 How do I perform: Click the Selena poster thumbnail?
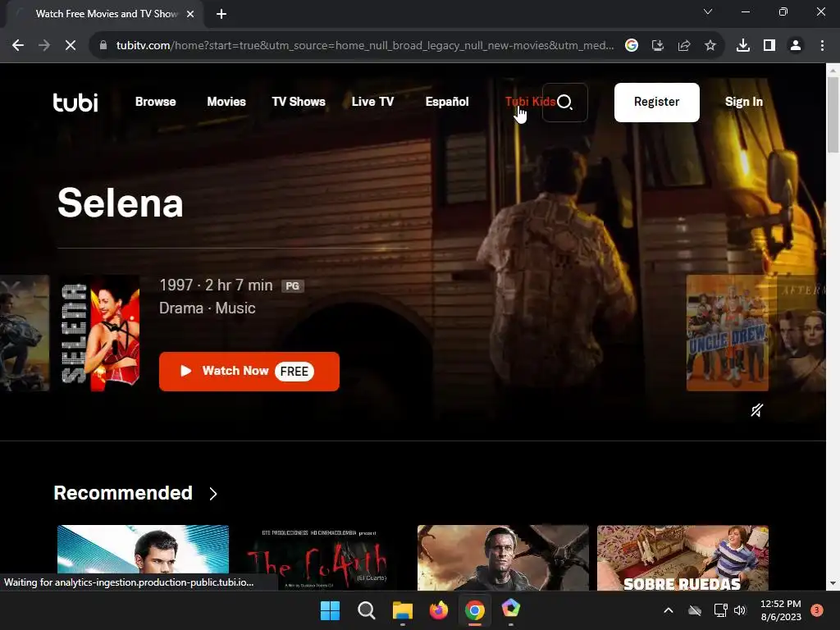pyautogui.click(x=98, y=333)
